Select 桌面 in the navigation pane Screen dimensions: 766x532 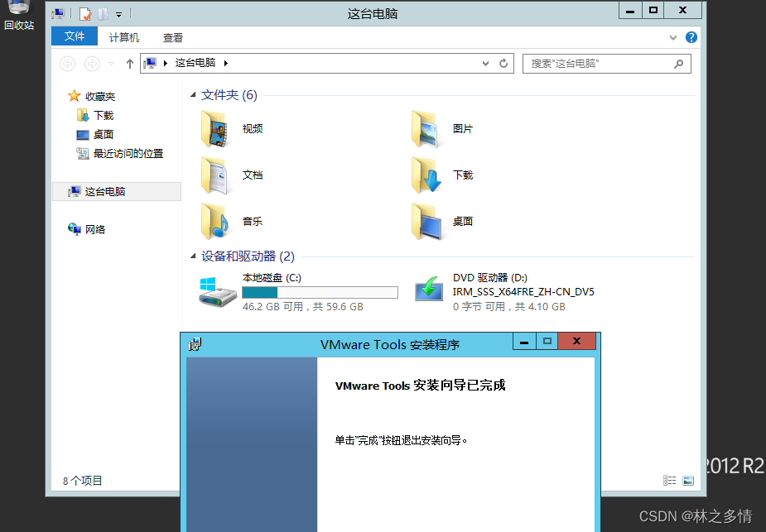click(x=94, y=134)
